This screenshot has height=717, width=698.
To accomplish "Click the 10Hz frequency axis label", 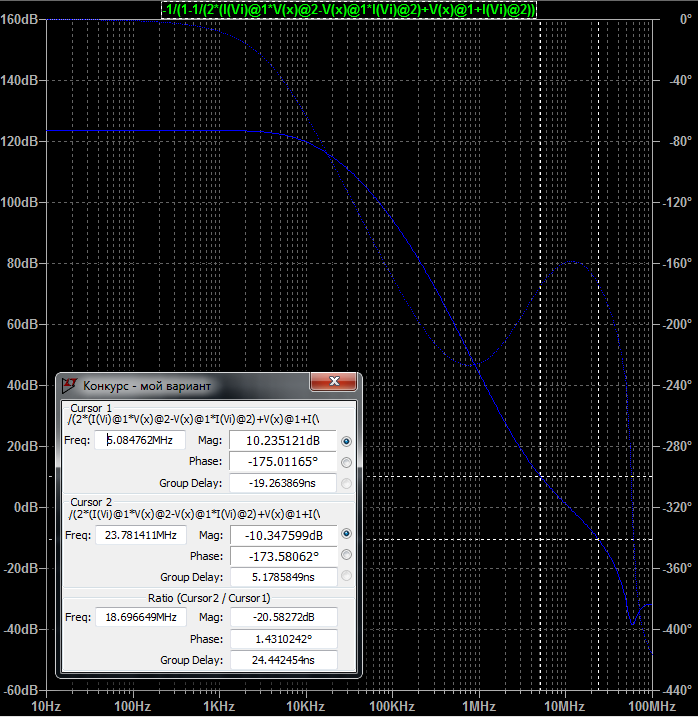I will coord(46,706).
